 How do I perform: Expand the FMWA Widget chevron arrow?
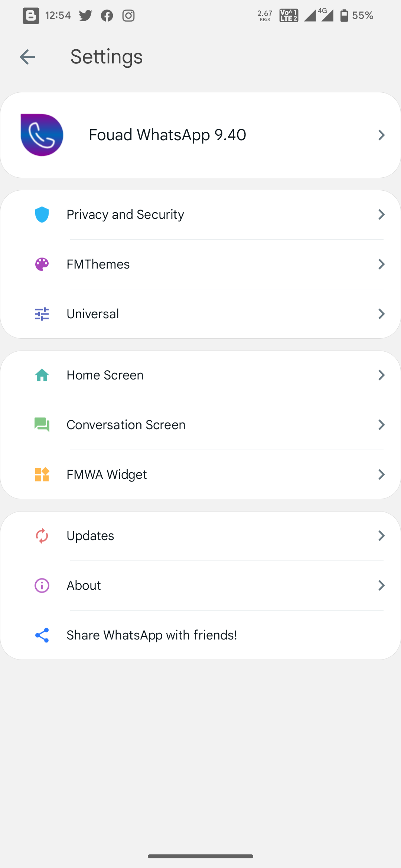[381, 474]
